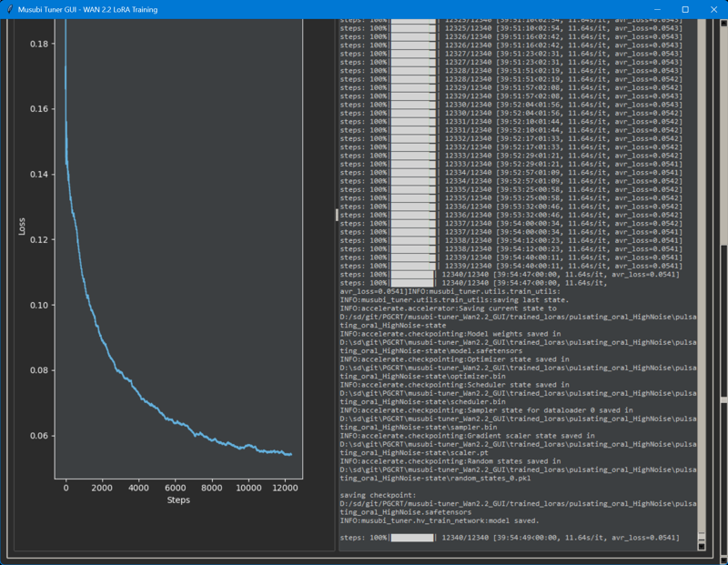Click the 12000 tick on the steps axis
Screen dimensions: 728x565
point(286,489)
